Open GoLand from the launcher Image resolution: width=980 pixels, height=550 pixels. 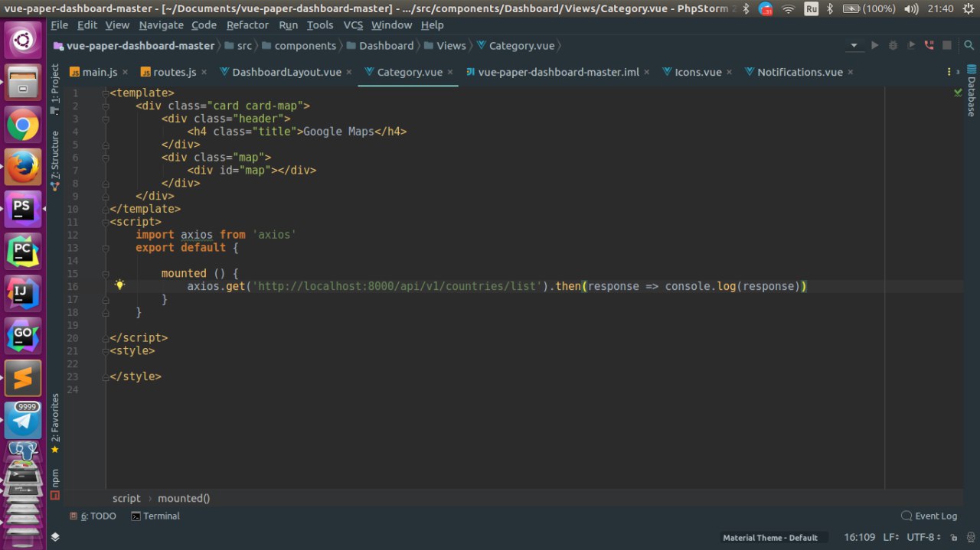coord(23,335)
